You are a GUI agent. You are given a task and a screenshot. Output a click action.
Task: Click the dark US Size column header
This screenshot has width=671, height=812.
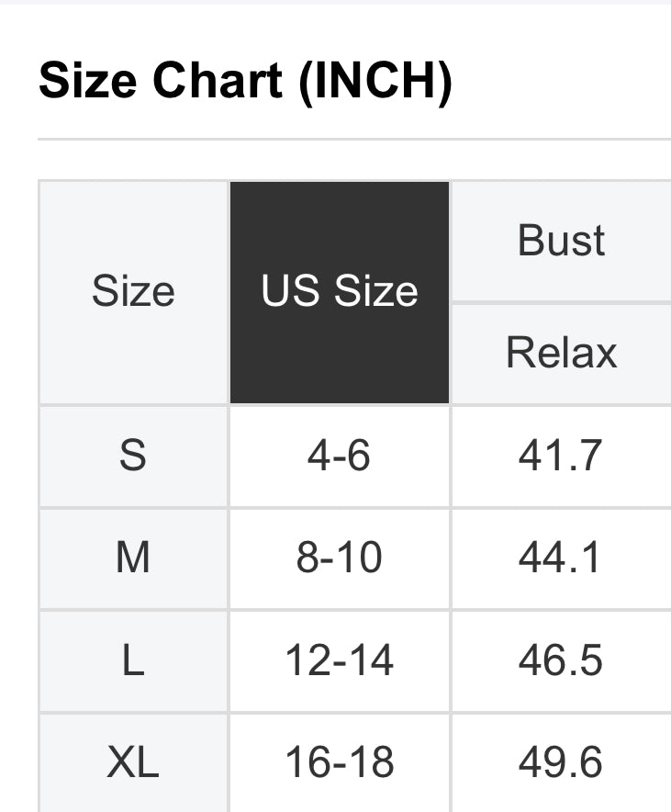click(x=340, y=292)
